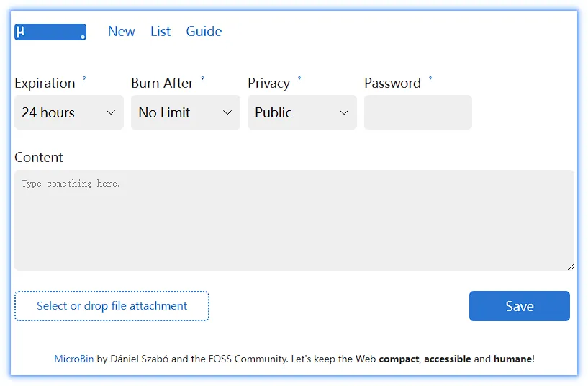Click the Burn After field label
The image size is (588, 386).
click(x=162, y=83)
